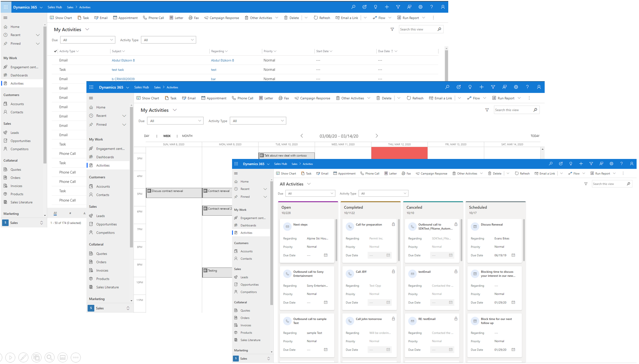The width and height of the screenshot is (639, 364).
Task: Click Activities breadcrumb in top window header
Action: point(85,7)
